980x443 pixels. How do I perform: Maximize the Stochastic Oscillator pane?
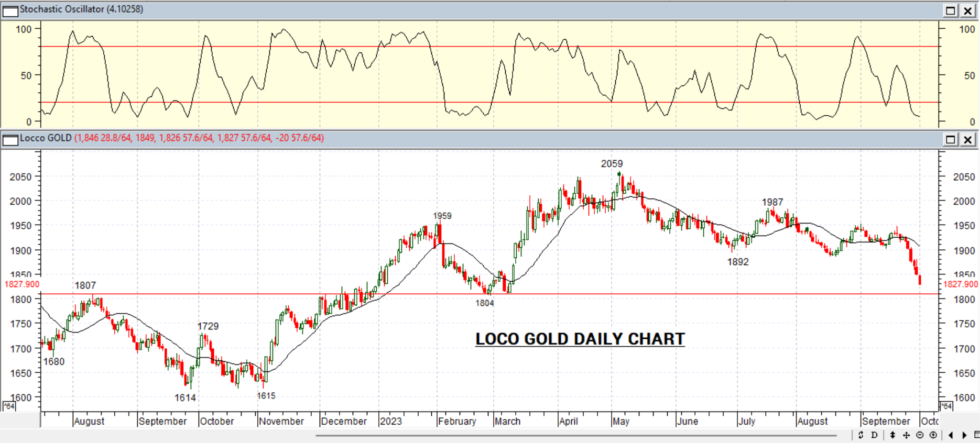[x=951, y=10]
